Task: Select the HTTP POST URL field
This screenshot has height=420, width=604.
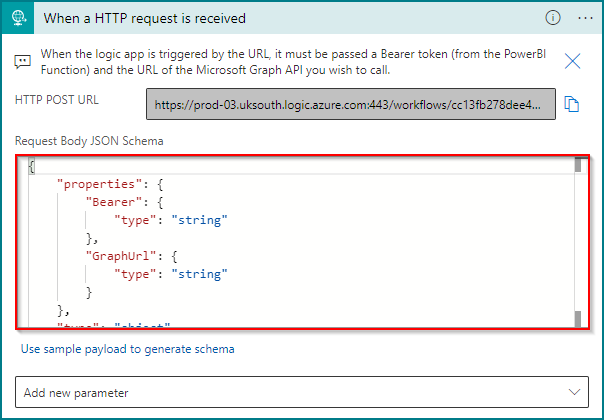Action: [351, 104]
